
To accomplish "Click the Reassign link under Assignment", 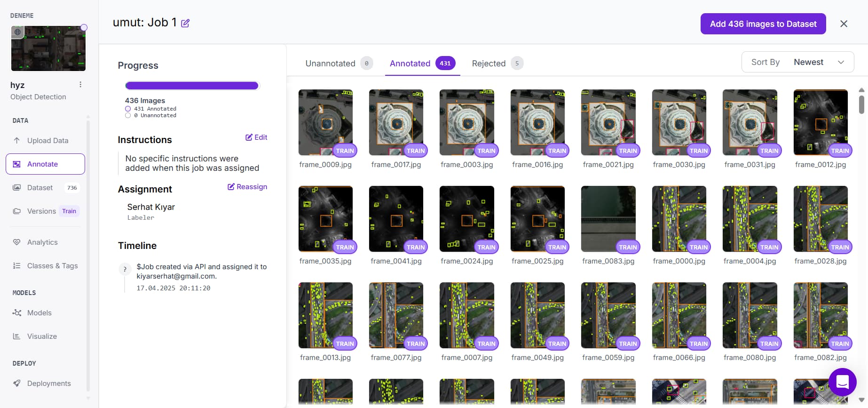I will 247,187.
